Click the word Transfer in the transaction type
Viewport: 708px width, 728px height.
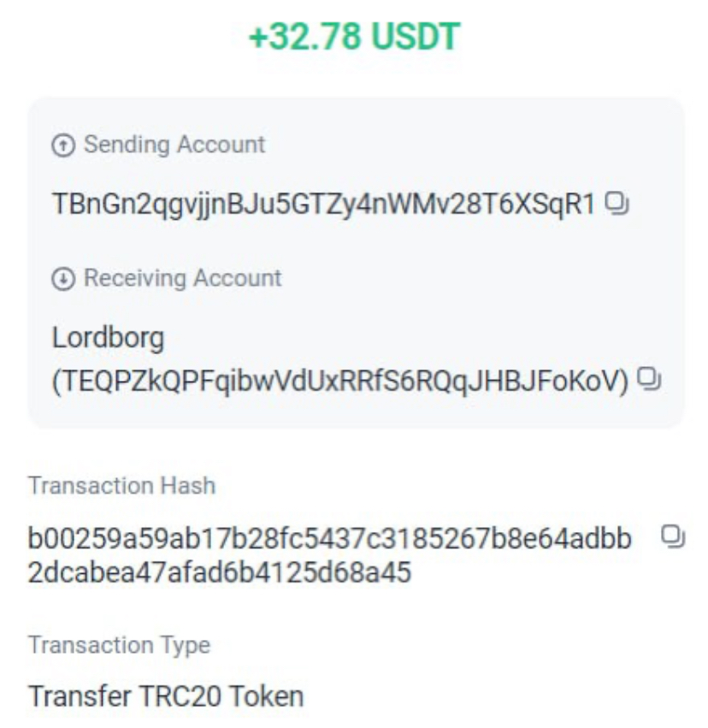click(x=77, y=695)
